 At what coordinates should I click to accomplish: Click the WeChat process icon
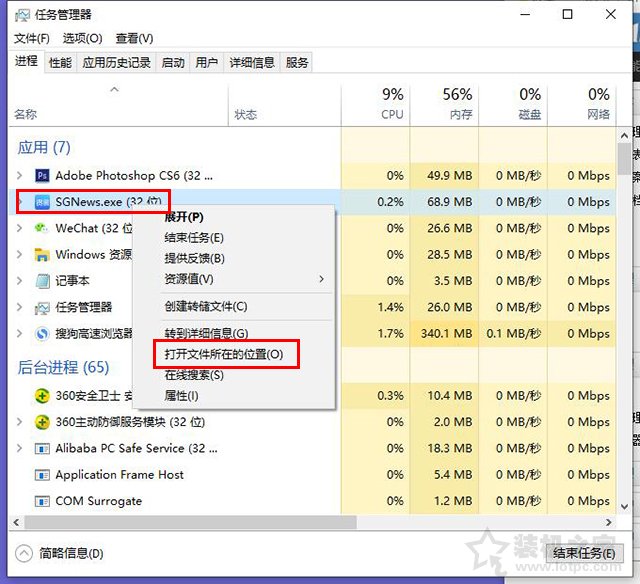(41, 228)
